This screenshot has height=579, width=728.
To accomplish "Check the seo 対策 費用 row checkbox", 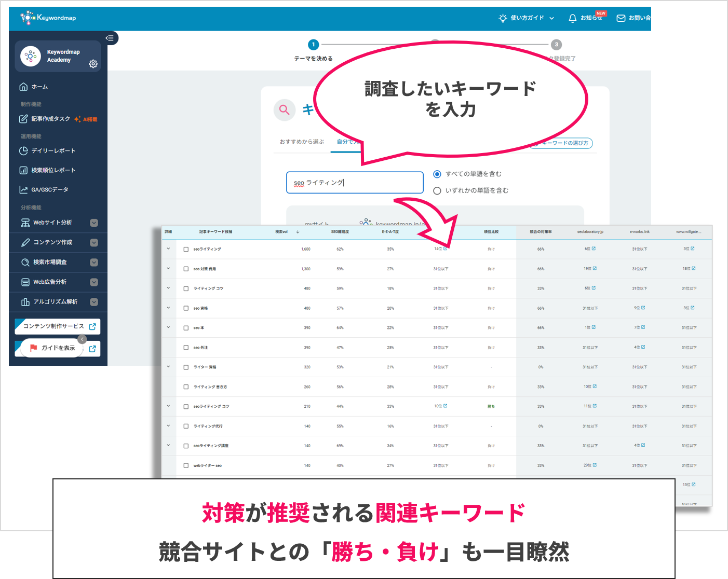I will tap(186, 269).
